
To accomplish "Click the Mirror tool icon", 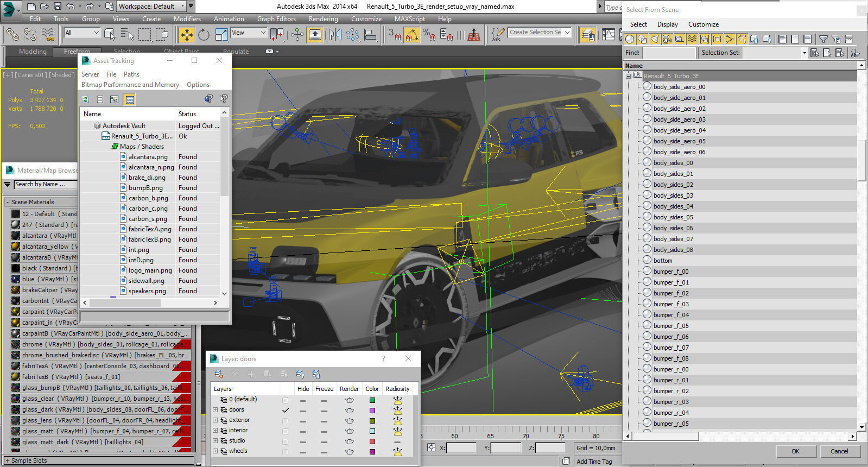I will (x=335, y=35).
